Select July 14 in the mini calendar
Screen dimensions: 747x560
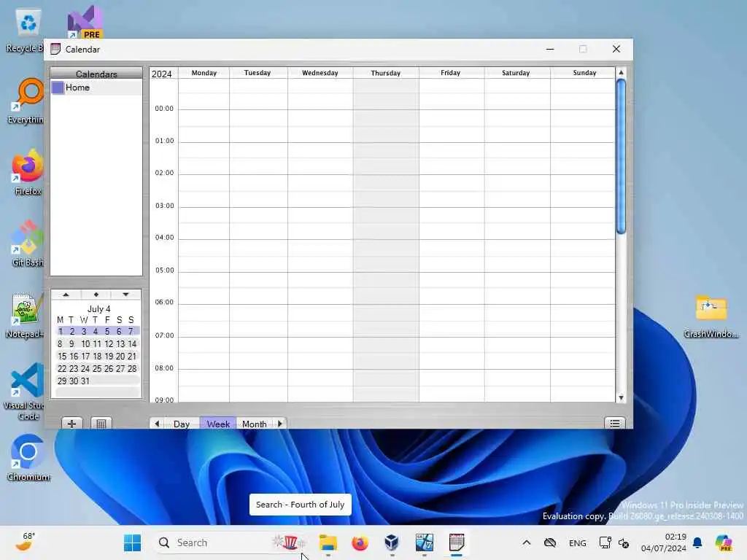[132, 343]
